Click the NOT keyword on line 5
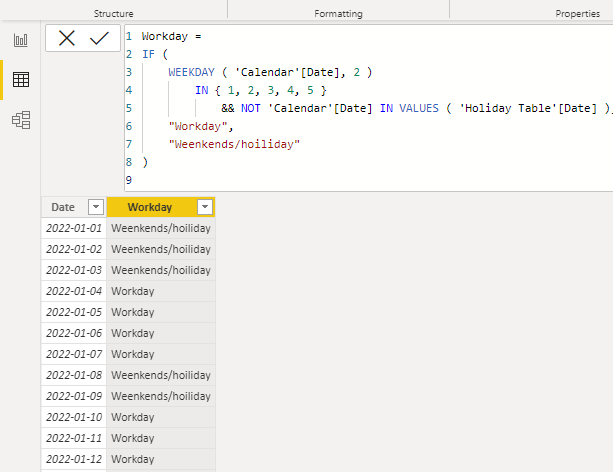The width and height of the screenshot is (613, 472). pyautogui.click(x=251, y=108)
